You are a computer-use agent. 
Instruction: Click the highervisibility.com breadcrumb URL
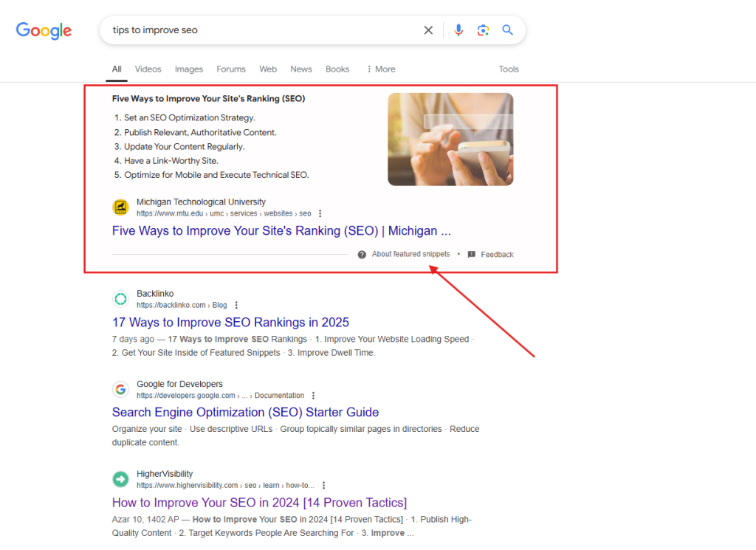point(225,486)
